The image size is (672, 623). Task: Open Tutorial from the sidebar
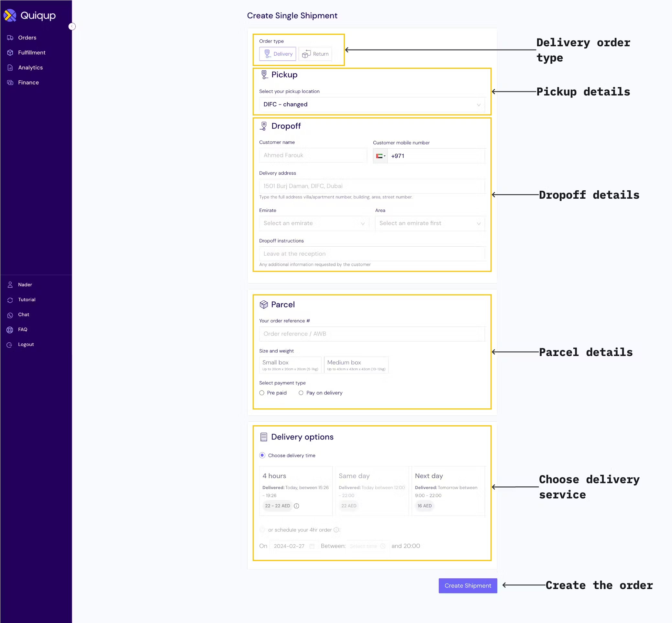[27, 300]
